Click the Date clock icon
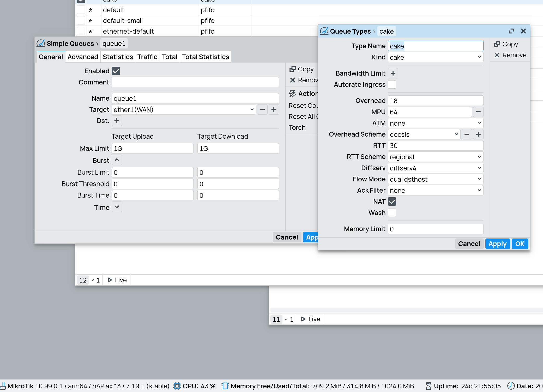 point(511,386)
